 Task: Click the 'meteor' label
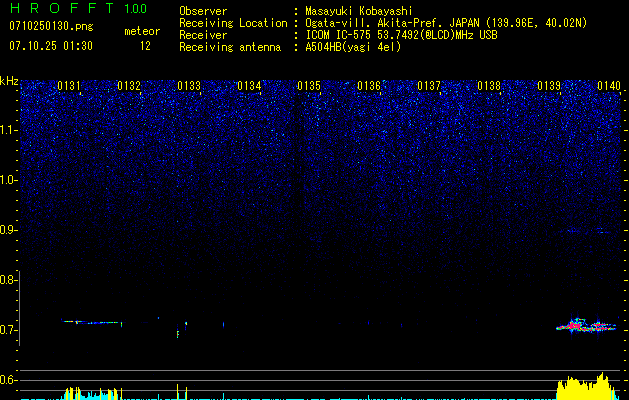tap(142, 31)
